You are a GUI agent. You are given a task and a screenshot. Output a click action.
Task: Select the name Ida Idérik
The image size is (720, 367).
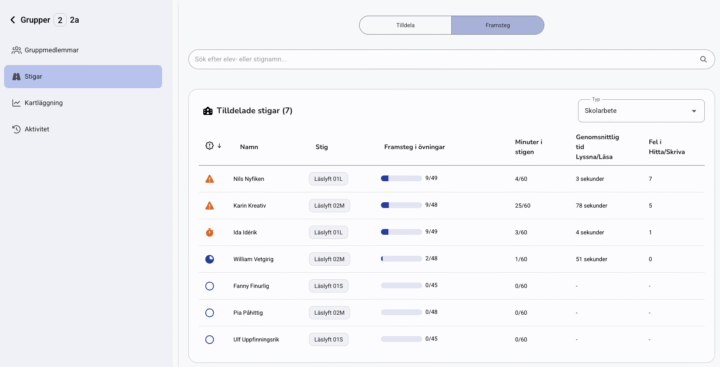(245, 232)
